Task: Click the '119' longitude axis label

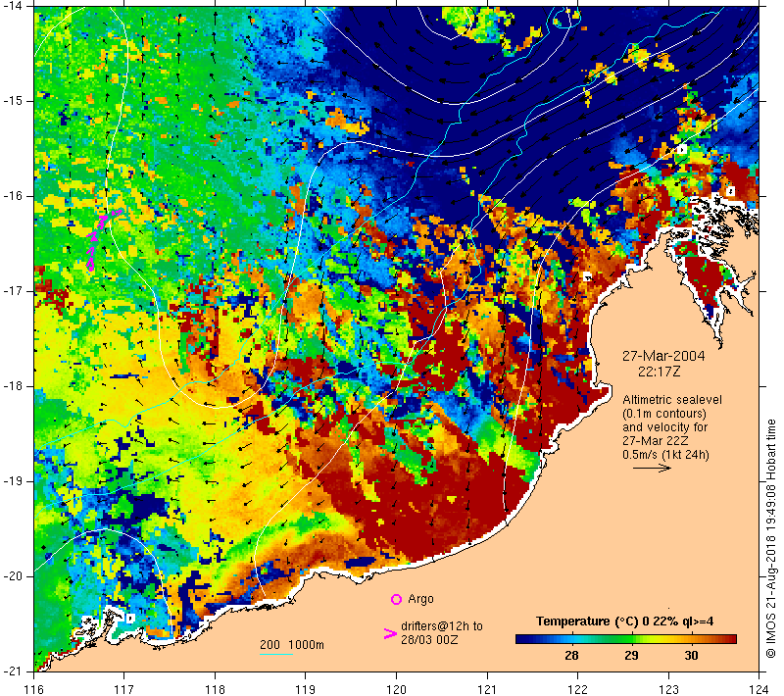Action: coord(306,689)
